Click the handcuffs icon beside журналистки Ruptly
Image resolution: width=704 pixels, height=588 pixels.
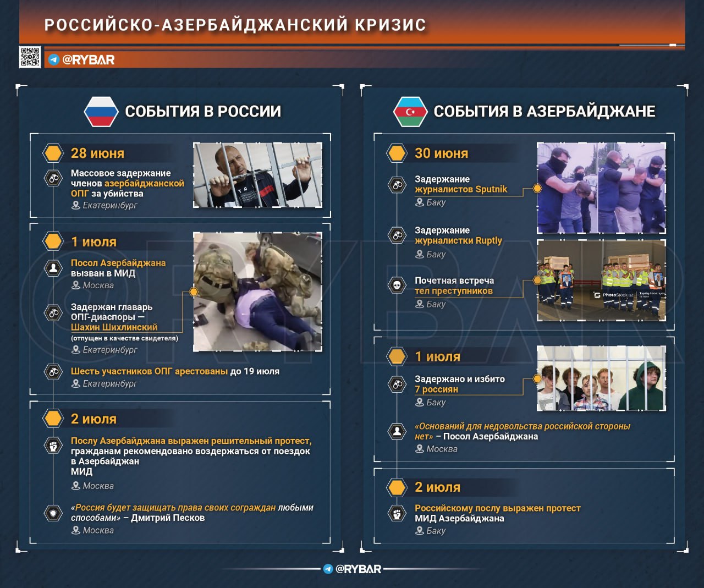tap(397, 235)
